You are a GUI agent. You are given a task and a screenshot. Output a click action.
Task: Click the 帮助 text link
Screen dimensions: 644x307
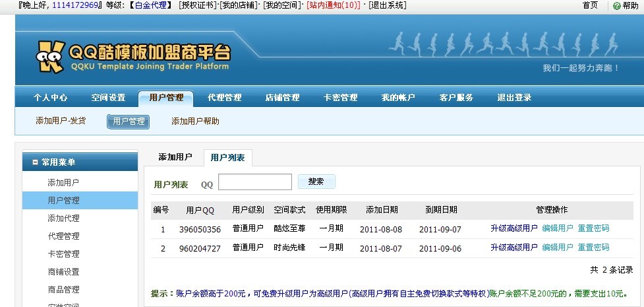point(630,6)
